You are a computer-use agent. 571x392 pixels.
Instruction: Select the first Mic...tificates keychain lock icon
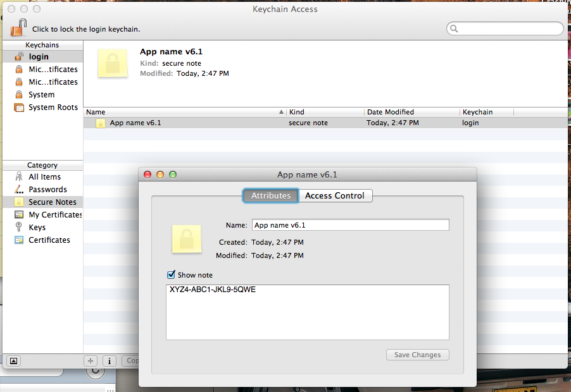(x=19, y=69)
